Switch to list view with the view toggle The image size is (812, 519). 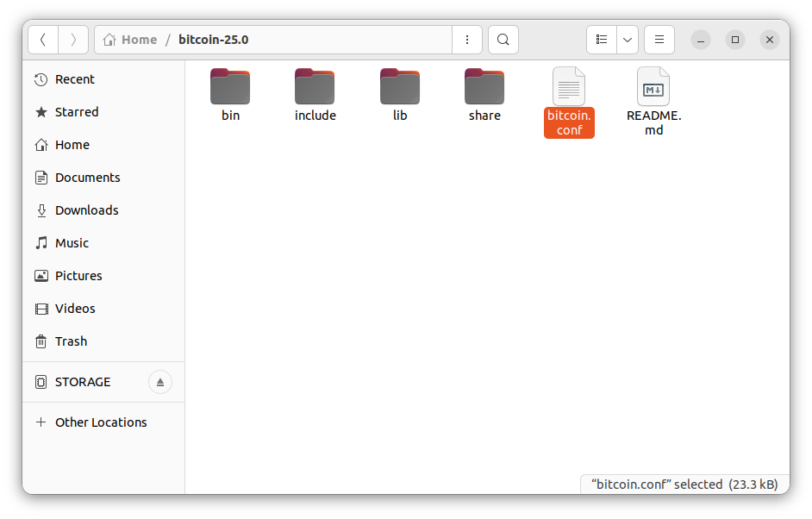(601, 40)
